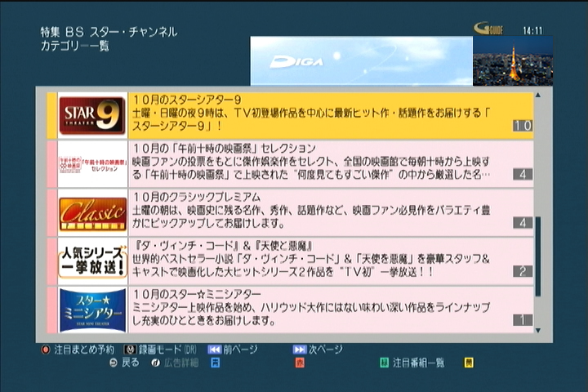The width and height of the screenshot is (588, 392).
Task: Open 注目番組一覧 with green button
Action: pyautogui.click(x=384, y=363)
